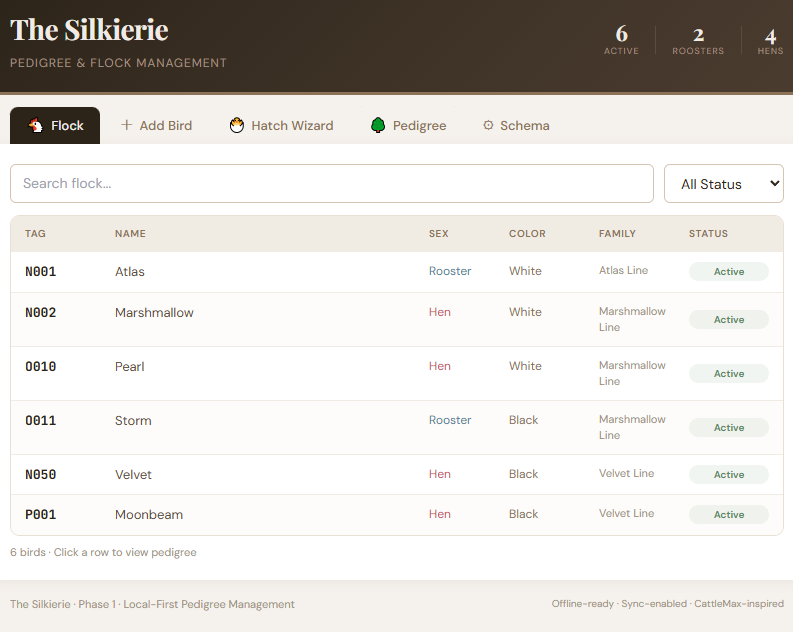
Task: Click the chicken icon on Flock tab
Action: click(36, 125)
